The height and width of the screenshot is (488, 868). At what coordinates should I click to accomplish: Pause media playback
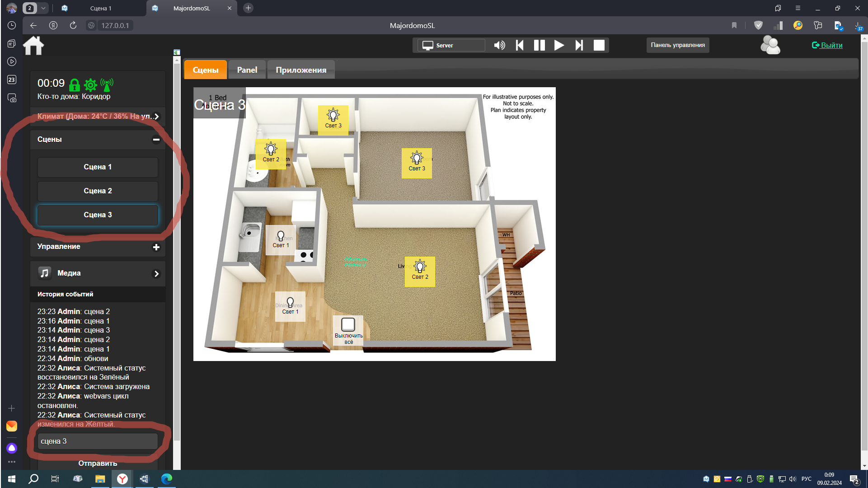[x=539, y=45]
